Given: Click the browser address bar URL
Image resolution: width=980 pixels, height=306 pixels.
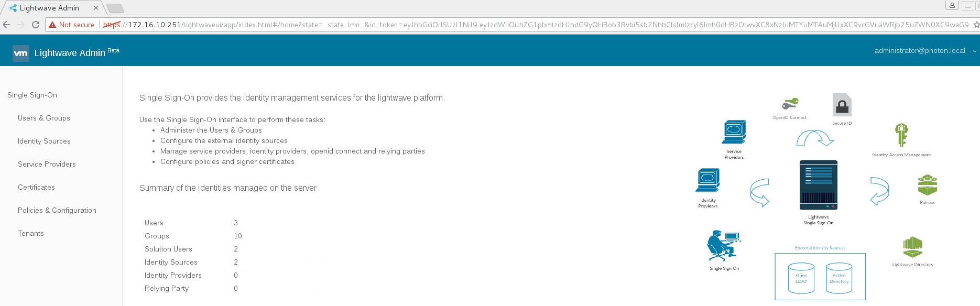Looking at the screenshot, I should (535, 25).
